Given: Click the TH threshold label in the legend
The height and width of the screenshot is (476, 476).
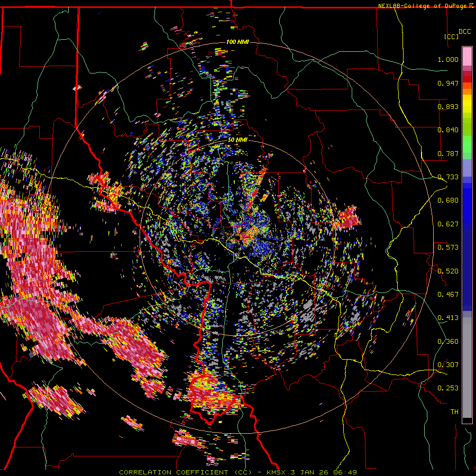Looking at the screenshot, I should (x=454, y=412).
